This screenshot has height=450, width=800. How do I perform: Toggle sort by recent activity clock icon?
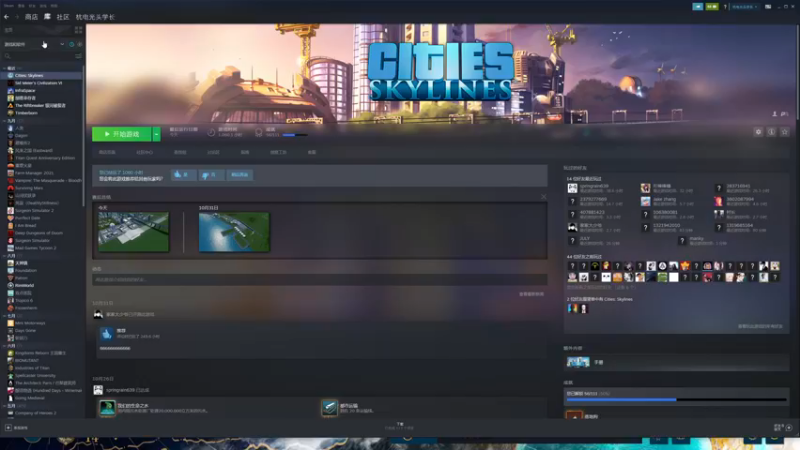(x=71, y=44)
